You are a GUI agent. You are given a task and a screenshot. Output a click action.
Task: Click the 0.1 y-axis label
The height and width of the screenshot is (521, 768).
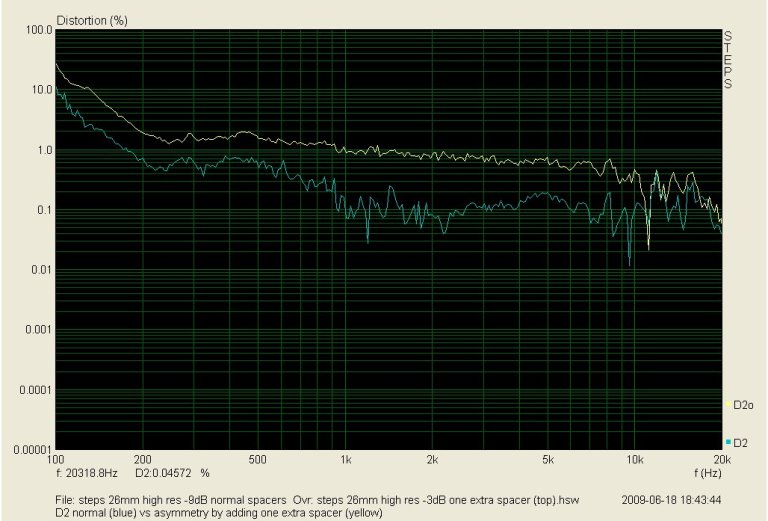click(x=45, y=210)
